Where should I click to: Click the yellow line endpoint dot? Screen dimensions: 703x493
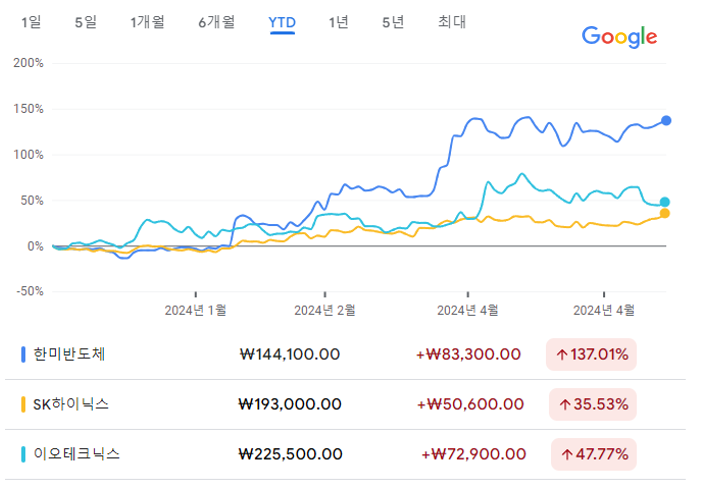[x=664, y=213]
